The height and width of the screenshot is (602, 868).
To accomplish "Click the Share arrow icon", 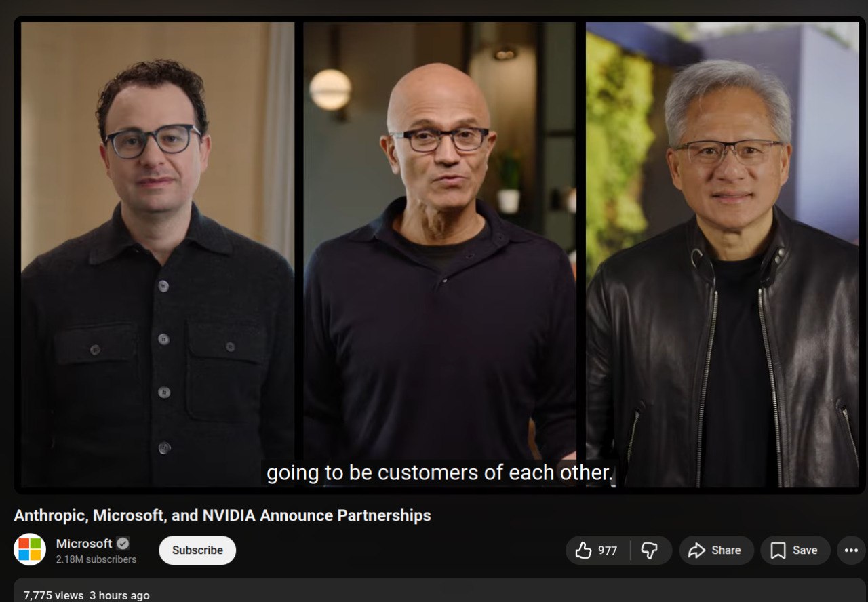I will coord(696,550).
